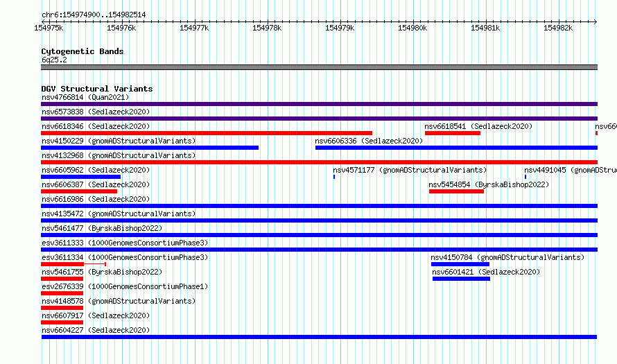Image resolution: width=617 pixels, height=364 pixels.
Task: Open the esv3611334 variant label
Action: pos(125,257)
